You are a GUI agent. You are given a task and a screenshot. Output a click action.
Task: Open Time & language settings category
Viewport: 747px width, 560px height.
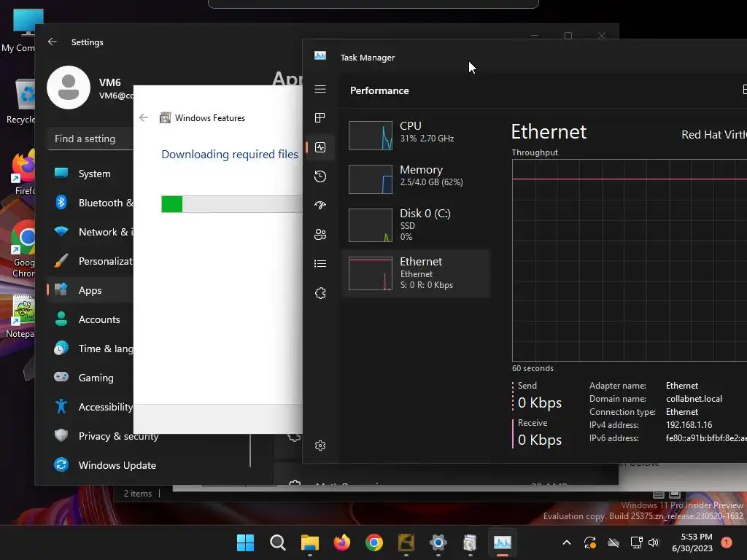coord(90,348)
